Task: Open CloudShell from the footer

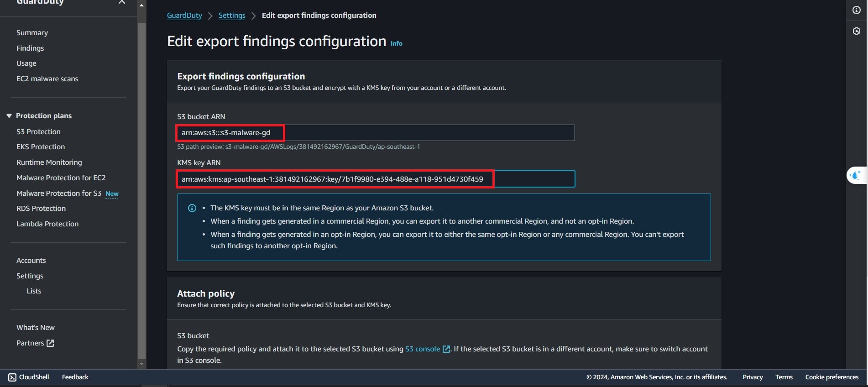Action: [x=29, y=377]
